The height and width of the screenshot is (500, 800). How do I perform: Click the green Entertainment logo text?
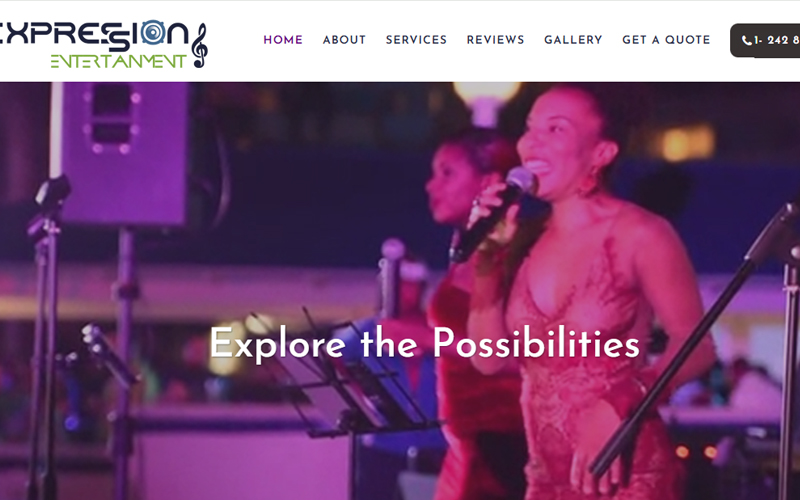coord(118,61)
